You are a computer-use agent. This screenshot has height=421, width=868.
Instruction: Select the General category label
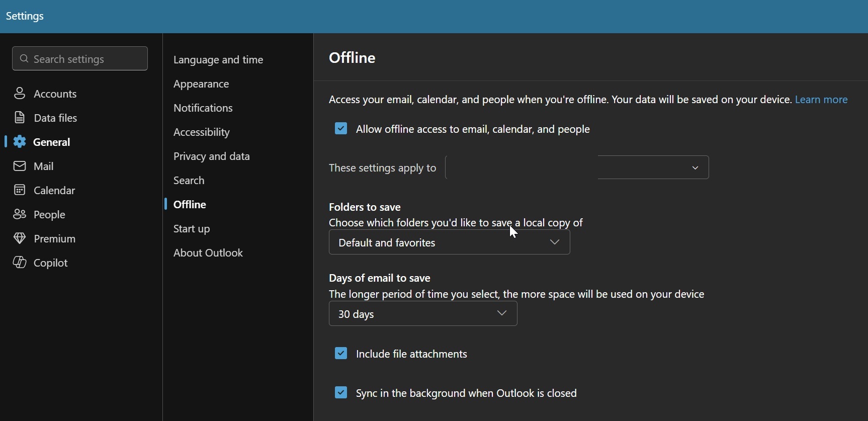coord(52,142)
